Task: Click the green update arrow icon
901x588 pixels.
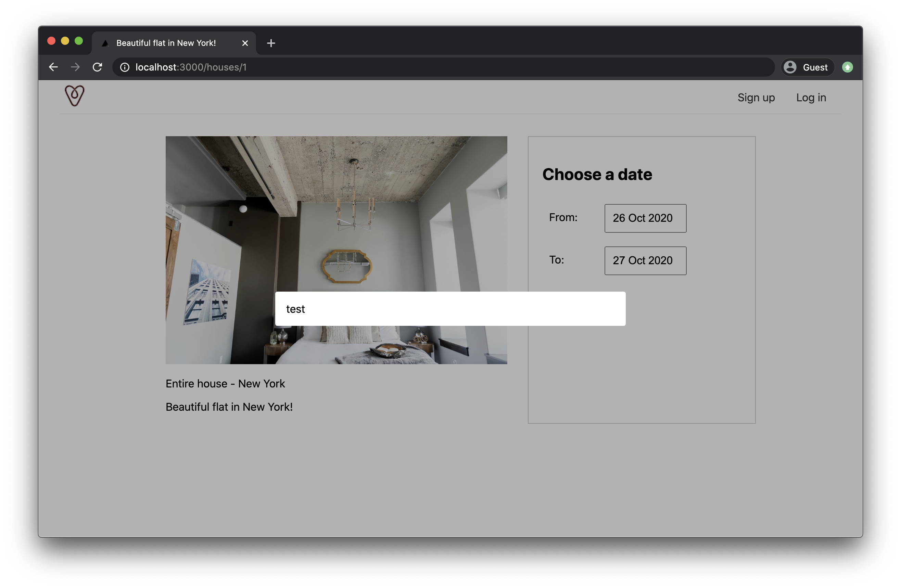Action: [847, 67]
